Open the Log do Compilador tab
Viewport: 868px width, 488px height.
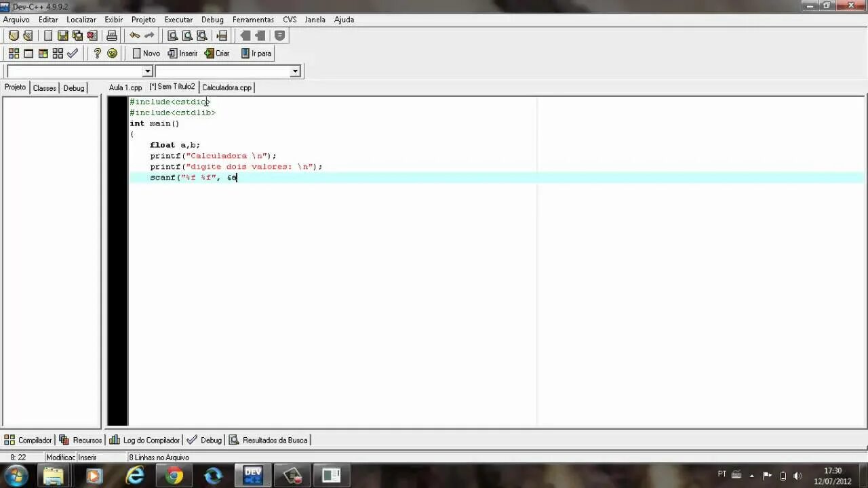pos(144,440)
